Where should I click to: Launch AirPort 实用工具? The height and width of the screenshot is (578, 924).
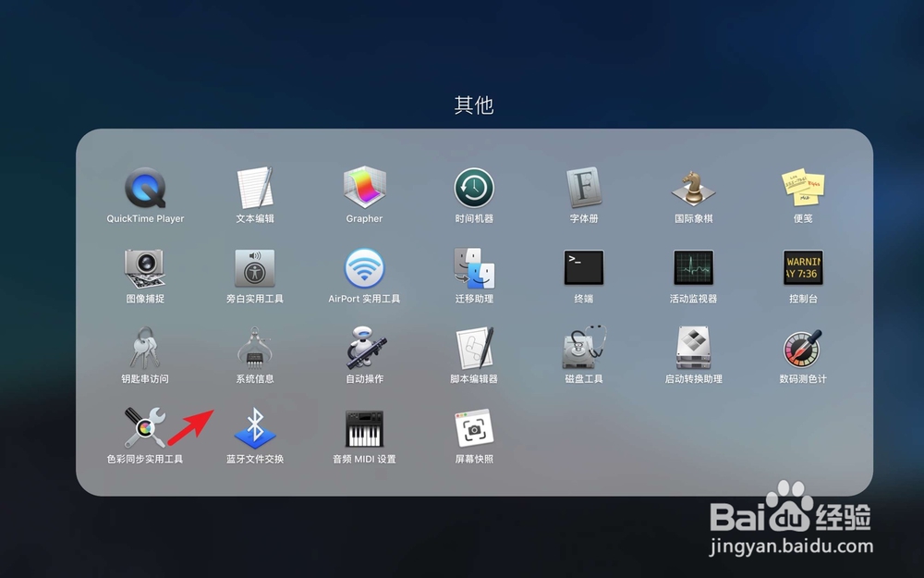click(363, 268)
